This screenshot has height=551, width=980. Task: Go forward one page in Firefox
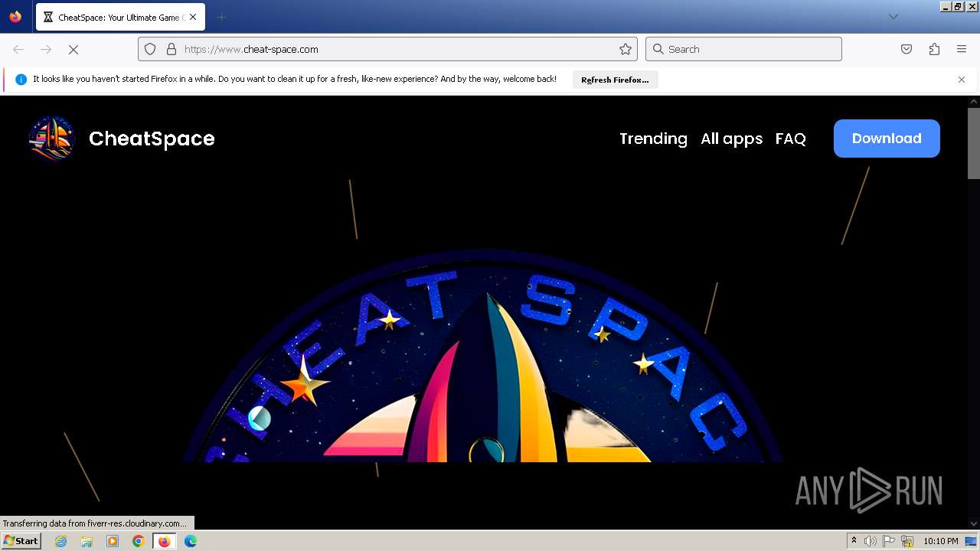pos(46,49)
